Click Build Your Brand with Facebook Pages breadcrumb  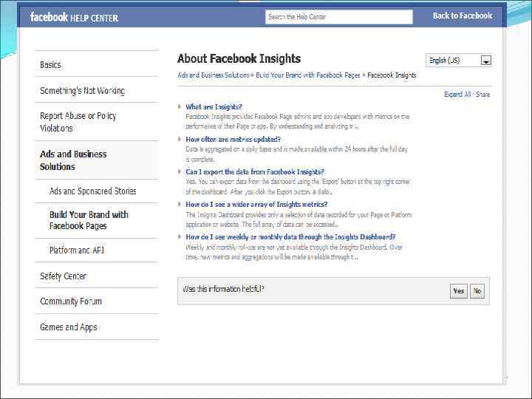coord(307,75)
